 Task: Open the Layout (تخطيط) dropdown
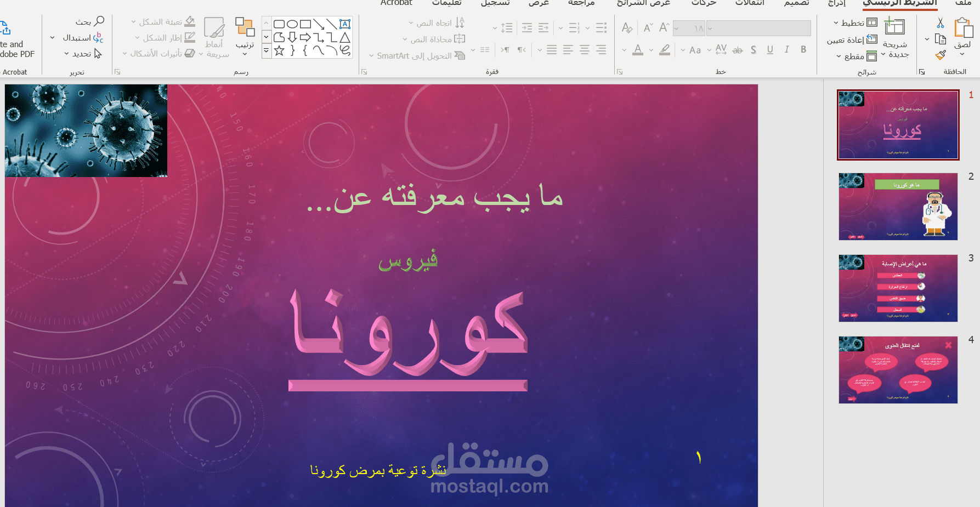coord(855,22)
